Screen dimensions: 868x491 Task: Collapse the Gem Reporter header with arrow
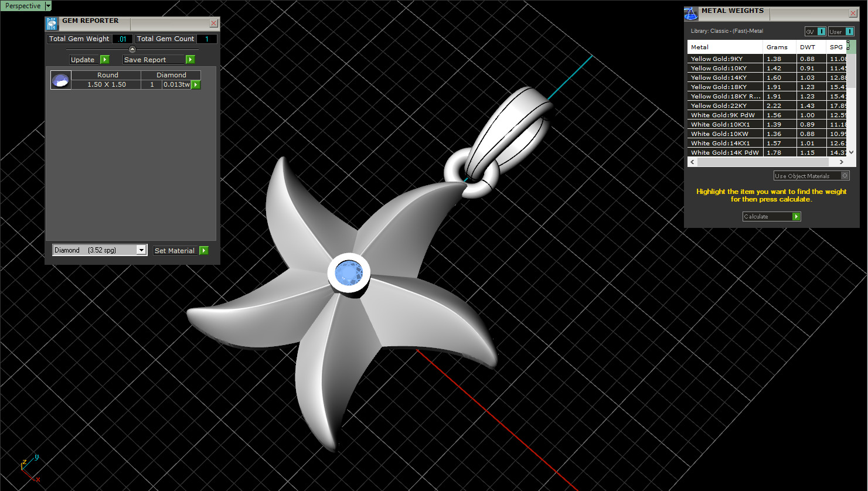[132, 49]
